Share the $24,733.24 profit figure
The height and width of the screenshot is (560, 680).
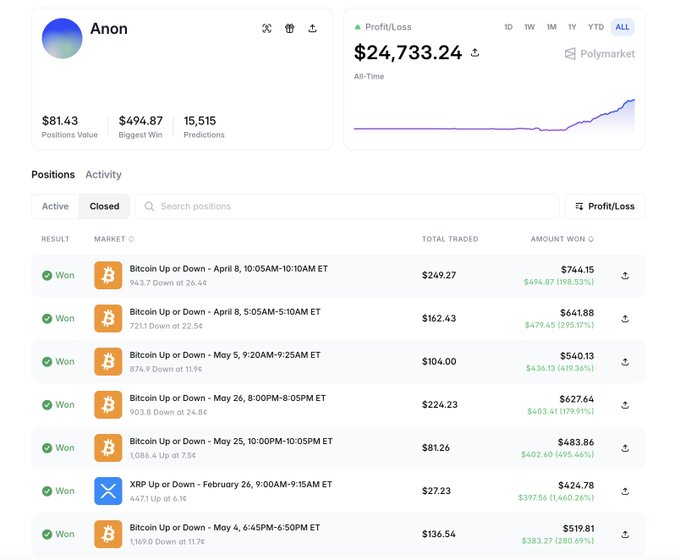(475, 52)
